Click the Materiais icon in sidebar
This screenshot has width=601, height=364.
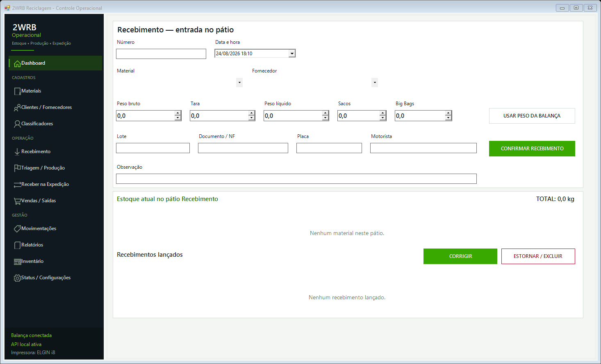point(17,91)
